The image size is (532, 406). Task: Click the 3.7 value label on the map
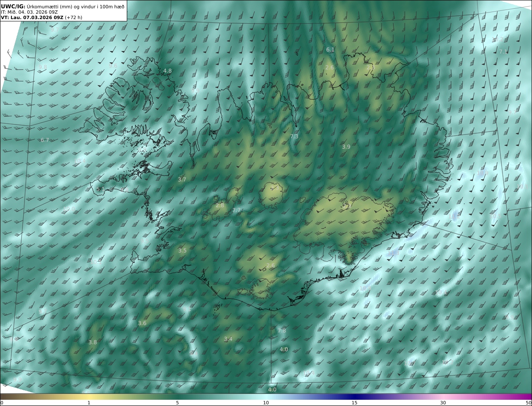click(x=182, y=179)
